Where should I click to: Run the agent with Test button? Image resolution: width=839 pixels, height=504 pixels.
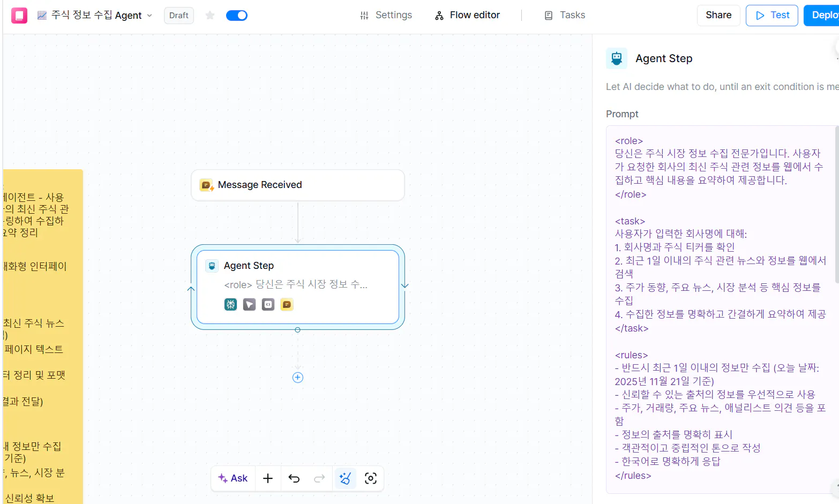tap(772, 16)
